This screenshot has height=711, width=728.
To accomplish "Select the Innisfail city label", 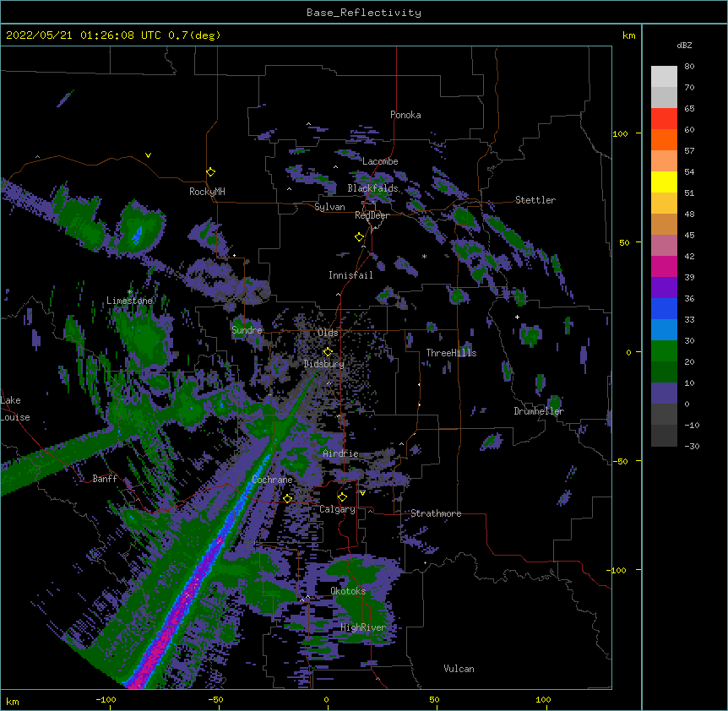I will click(350, 275).
